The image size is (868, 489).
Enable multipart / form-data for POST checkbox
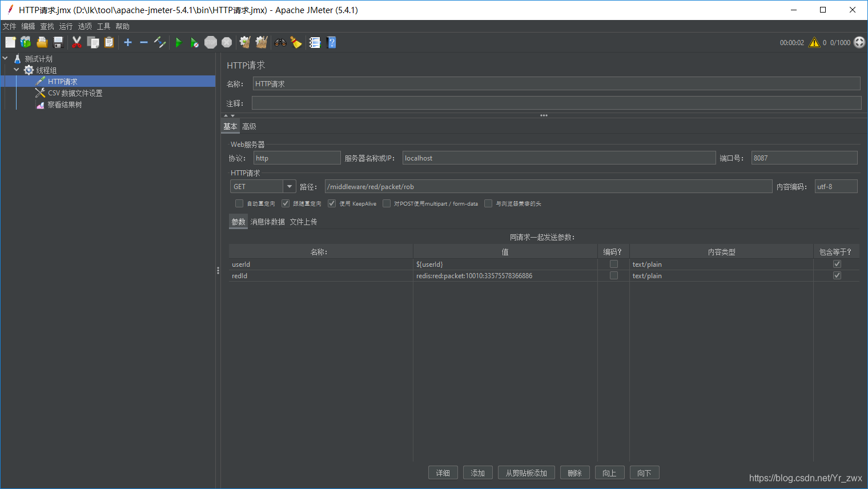387,203
